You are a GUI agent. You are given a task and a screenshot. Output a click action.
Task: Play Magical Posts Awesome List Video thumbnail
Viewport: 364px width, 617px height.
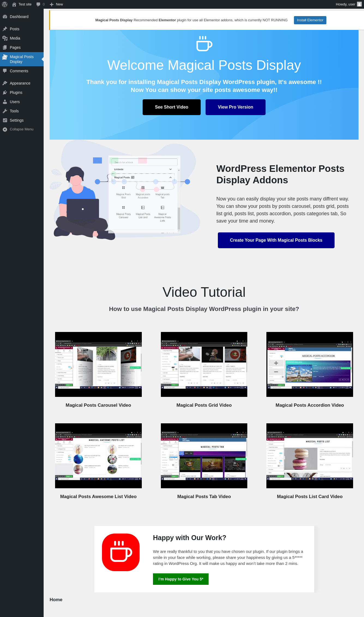[x=98, y=456]
